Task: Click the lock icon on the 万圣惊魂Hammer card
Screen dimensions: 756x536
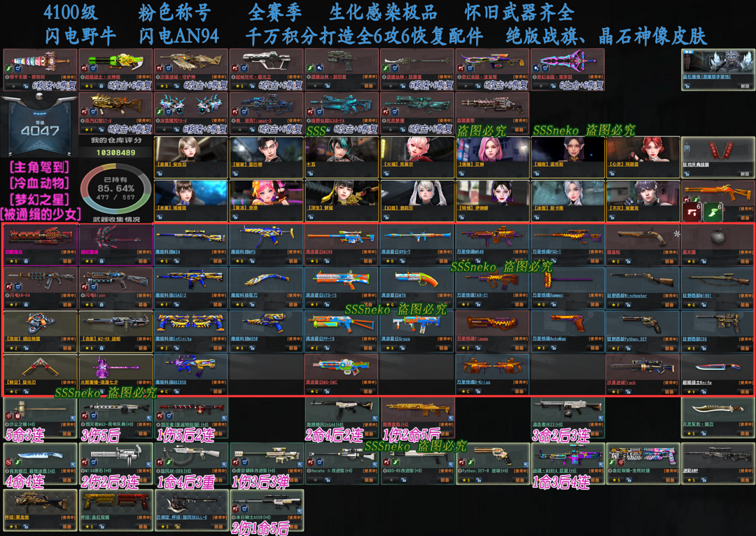Action: click(552, 304)
